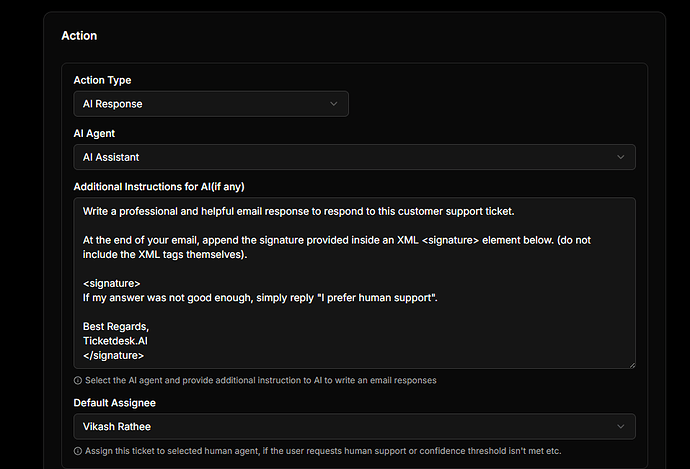Click info icon beside 'Select the AI agent' hint
The image size is (690, 469).
tap(78, 381)
